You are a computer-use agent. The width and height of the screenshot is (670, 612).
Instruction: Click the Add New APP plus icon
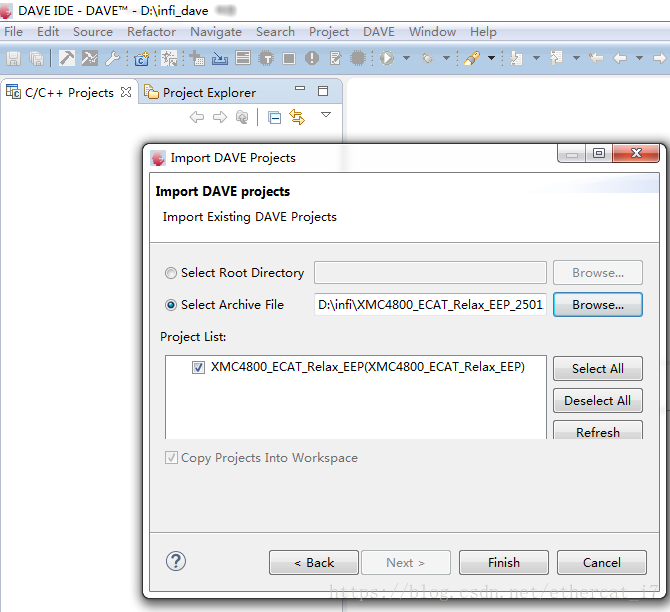197,58
